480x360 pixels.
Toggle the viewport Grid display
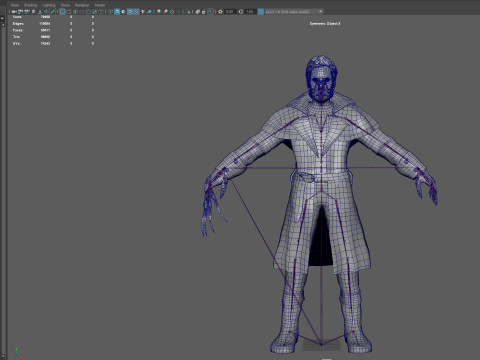coord(62,12)
